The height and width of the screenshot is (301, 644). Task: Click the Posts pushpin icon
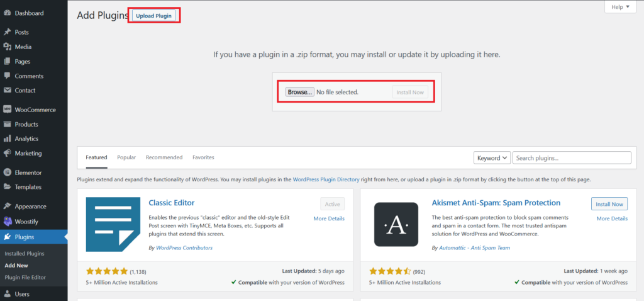pyautogui.click(x=7, y=32)
